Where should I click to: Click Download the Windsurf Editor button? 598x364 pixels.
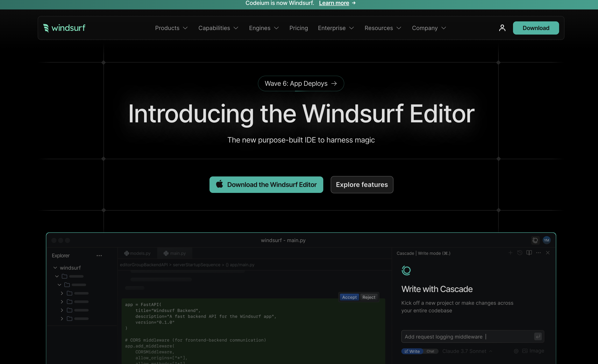click(266, 184)
